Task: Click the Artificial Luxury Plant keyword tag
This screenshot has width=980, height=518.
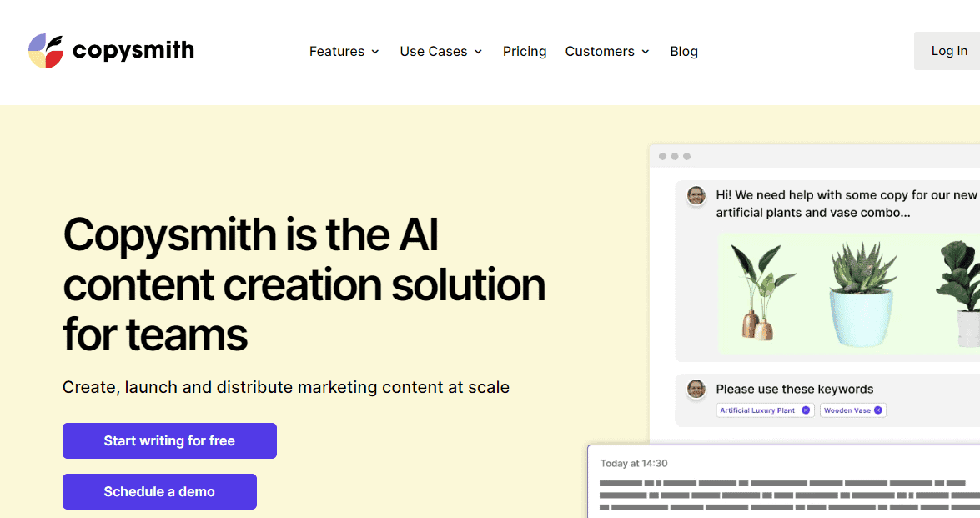Action: (757, 410)
